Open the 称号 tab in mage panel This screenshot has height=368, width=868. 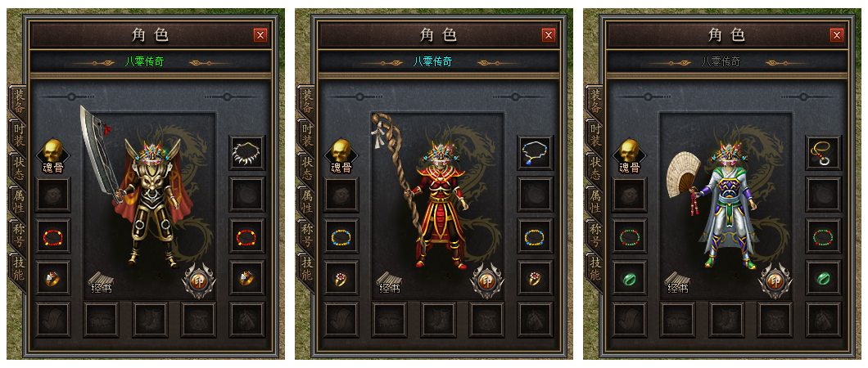pos(307,236)
